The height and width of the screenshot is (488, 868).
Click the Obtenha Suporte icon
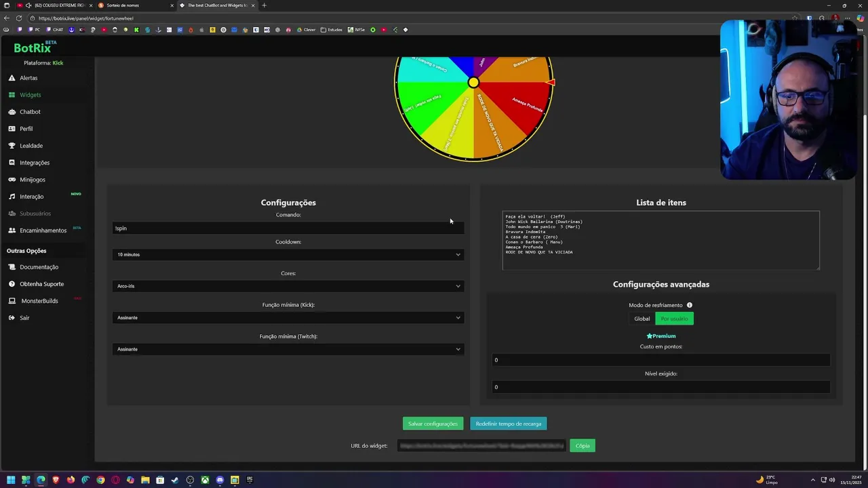[x=12, y=284]
